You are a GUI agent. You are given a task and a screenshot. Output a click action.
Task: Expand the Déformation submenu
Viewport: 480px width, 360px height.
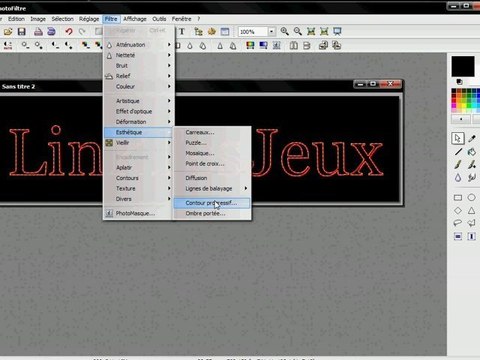(139, 122)
